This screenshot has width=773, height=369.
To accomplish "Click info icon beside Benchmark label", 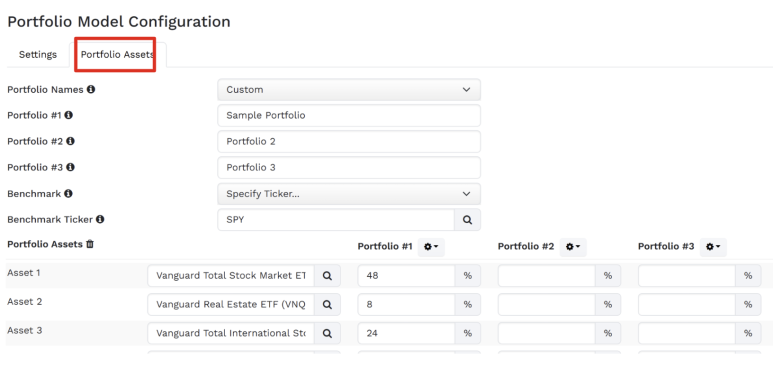I will click(x=68, y=194).
